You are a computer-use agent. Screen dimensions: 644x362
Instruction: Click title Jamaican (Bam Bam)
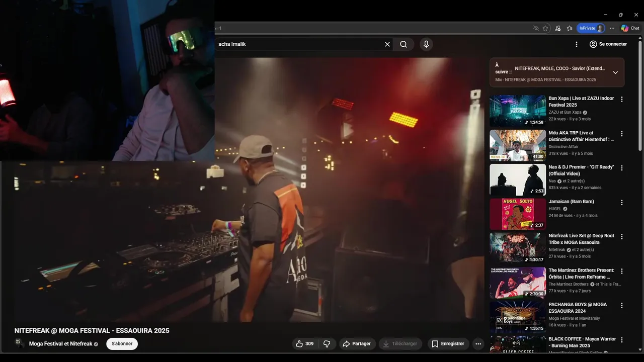(571, 202)
